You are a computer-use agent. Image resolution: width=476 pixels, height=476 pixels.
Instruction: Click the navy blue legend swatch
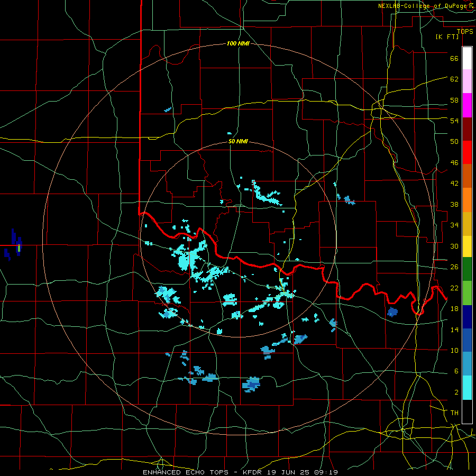tap(467, 317)
